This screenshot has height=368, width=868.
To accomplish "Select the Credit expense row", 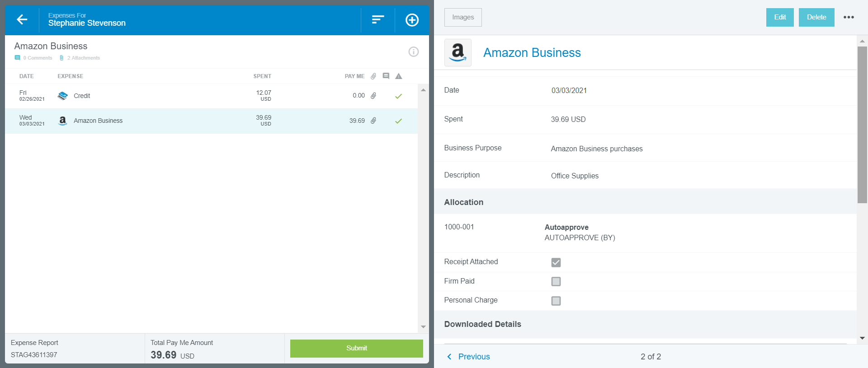I will (x=181, y=96).
